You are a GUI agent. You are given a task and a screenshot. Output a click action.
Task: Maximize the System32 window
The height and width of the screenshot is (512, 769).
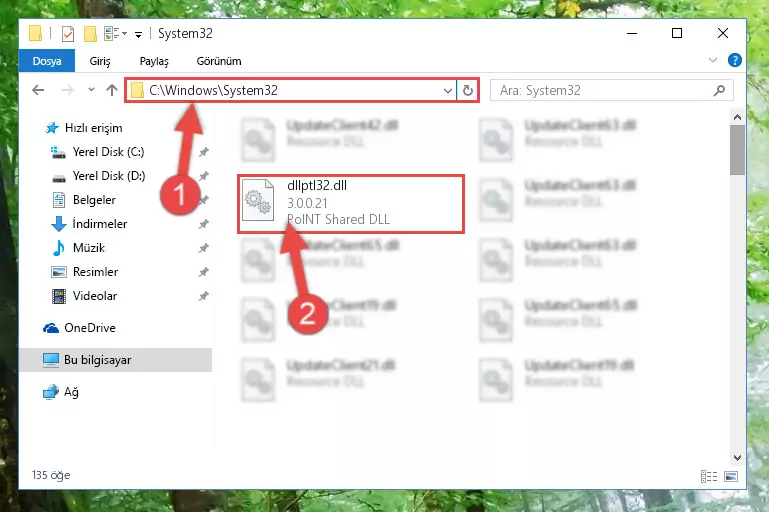677,33
